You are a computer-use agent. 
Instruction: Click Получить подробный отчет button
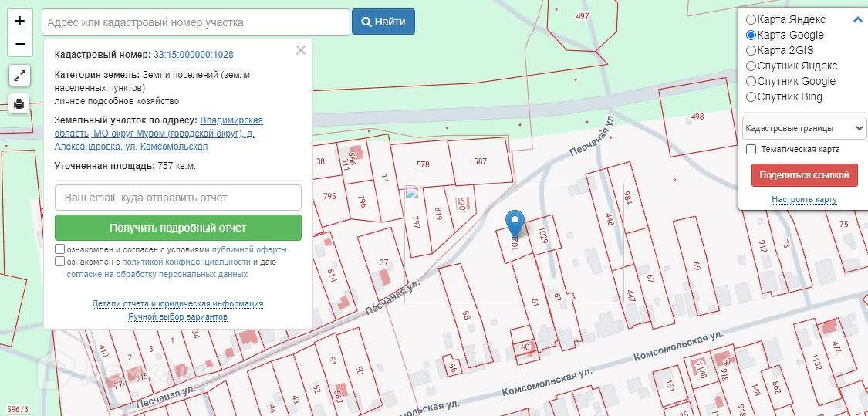178,228
